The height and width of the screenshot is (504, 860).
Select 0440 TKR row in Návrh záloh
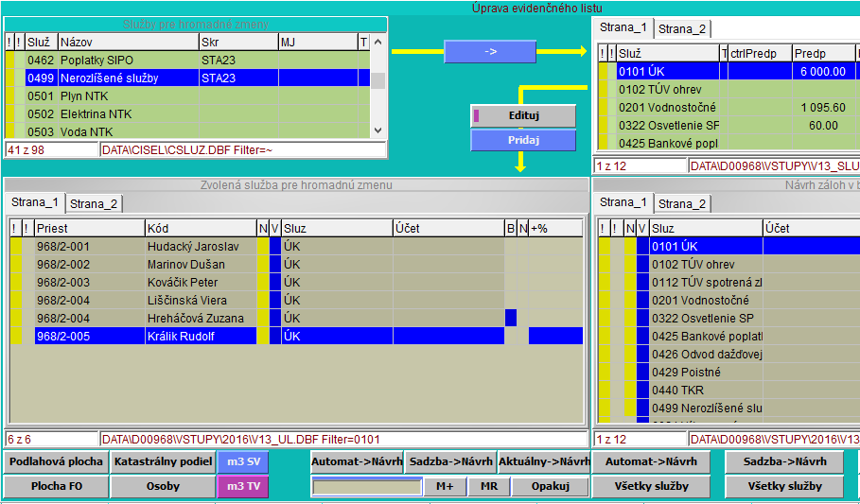pyautogui.click(x=728, y=391)
